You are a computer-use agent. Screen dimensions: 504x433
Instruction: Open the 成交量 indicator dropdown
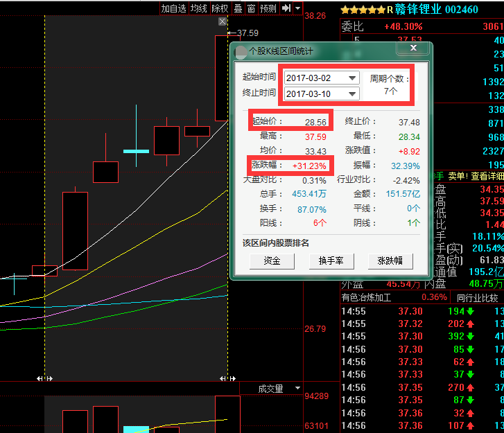click(297, 389)
